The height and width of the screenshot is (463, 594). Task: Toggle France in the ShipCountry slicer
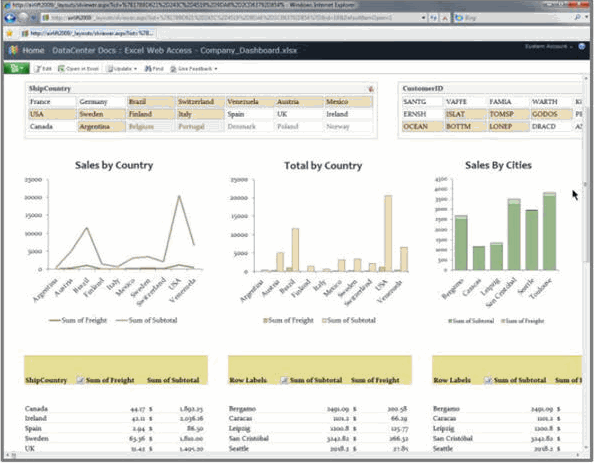point(52,102)
